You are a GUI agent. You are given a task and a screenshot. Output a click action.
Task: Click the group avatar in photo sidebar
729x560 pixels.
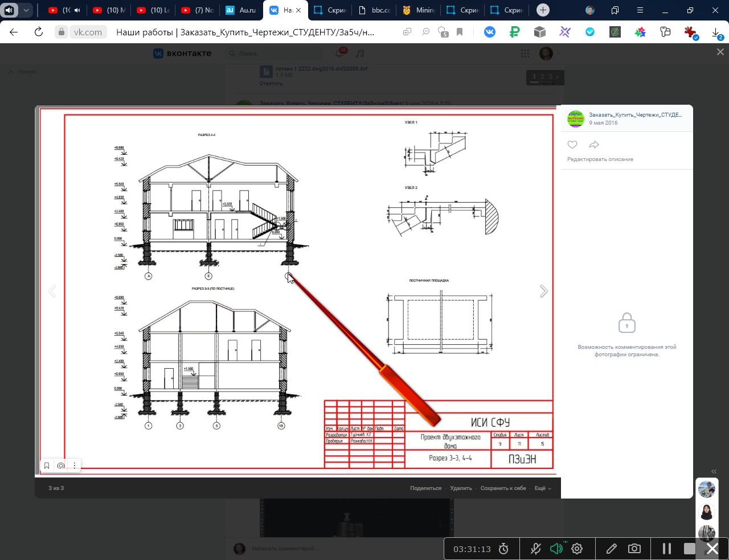576,118
